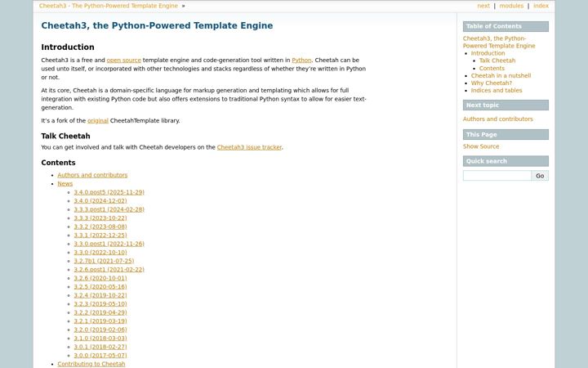Viewport: 588px width, 368px height.
Task: Open news entry 3.2.1 (2019-03-19)
Action: tap(100, 321)
